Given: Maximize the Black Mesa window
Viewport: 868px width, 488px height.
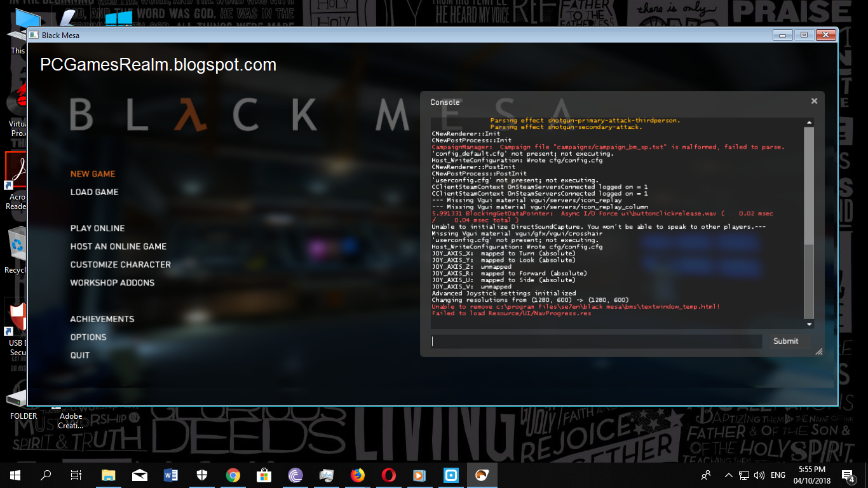Looking at the screenshot, I should coord(804,34).
